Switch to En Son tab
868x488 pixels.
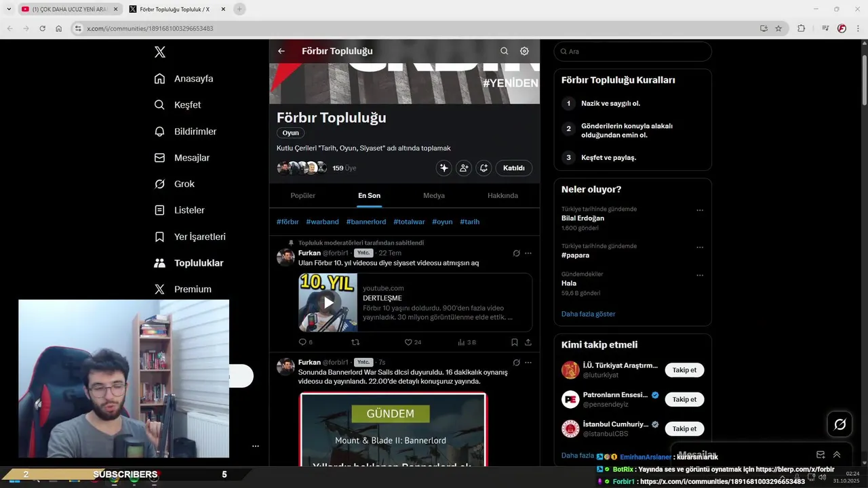click(370, 195)
